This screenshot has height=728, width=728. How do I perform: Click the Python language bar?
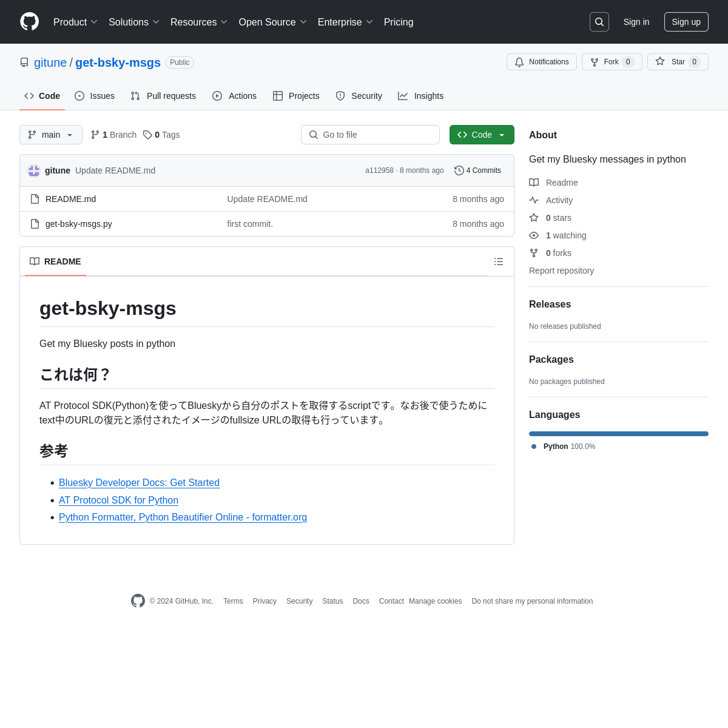(619, 434)
